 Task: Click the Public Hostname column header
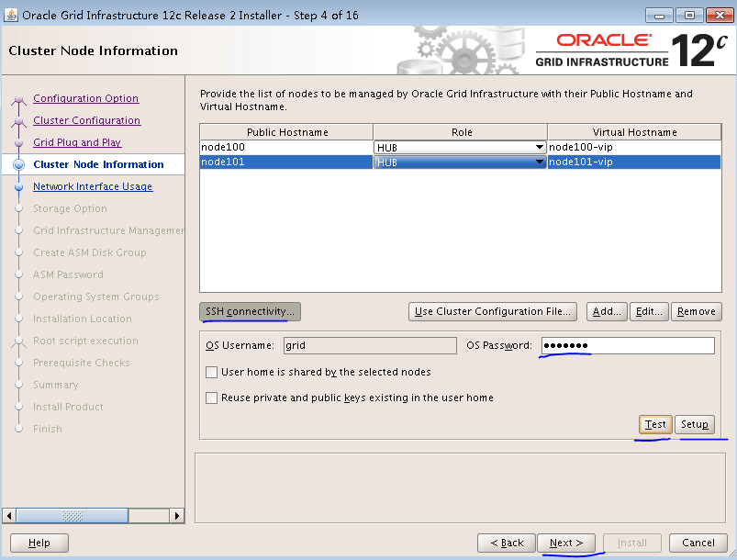(x=286, y=132)
